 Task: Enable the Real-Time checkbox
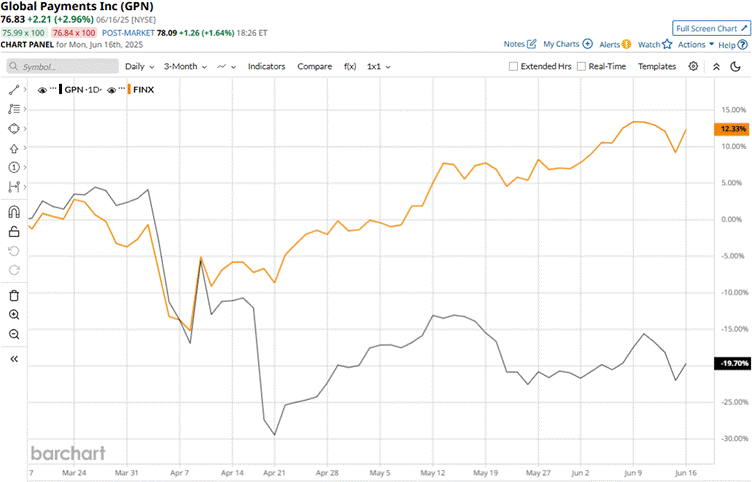coord(581,66)
